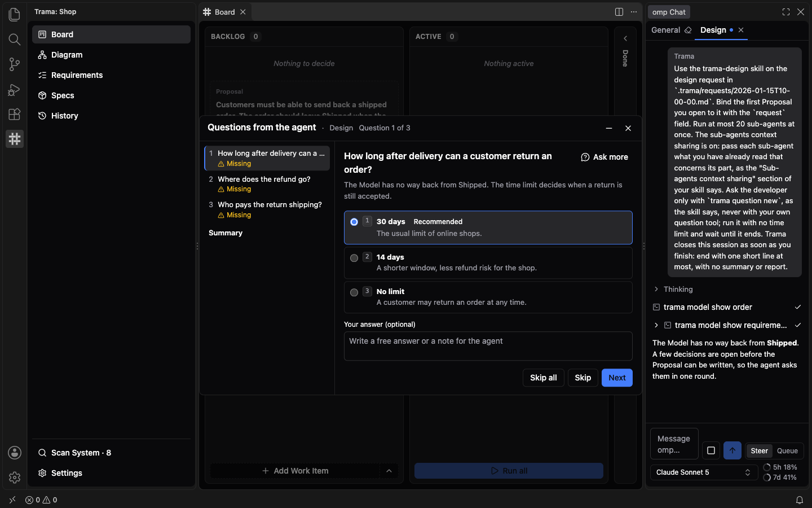
Task: Open the Run and Debug icon
Action: tap(15, 89)
